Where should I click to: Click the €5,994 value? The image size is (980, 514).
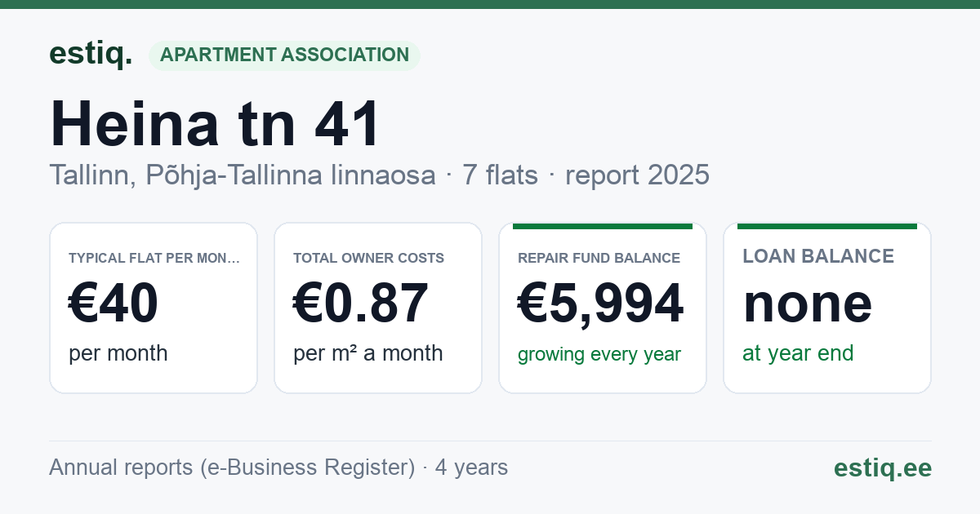coord(601,304)
